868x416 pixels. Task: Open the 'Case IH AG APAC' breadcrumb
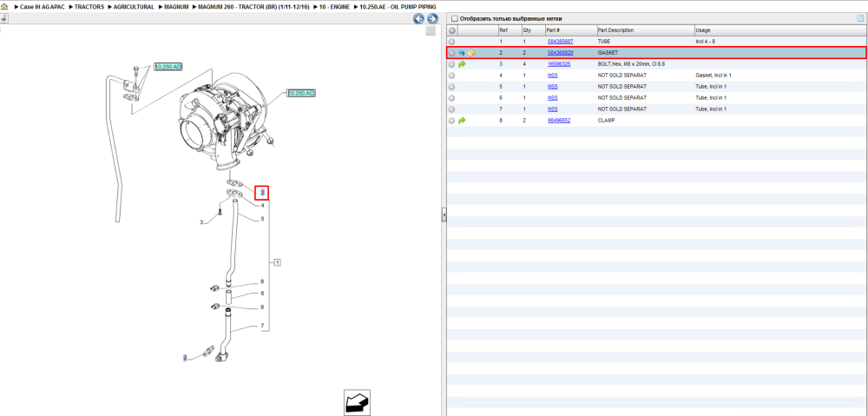click(43, 7)
